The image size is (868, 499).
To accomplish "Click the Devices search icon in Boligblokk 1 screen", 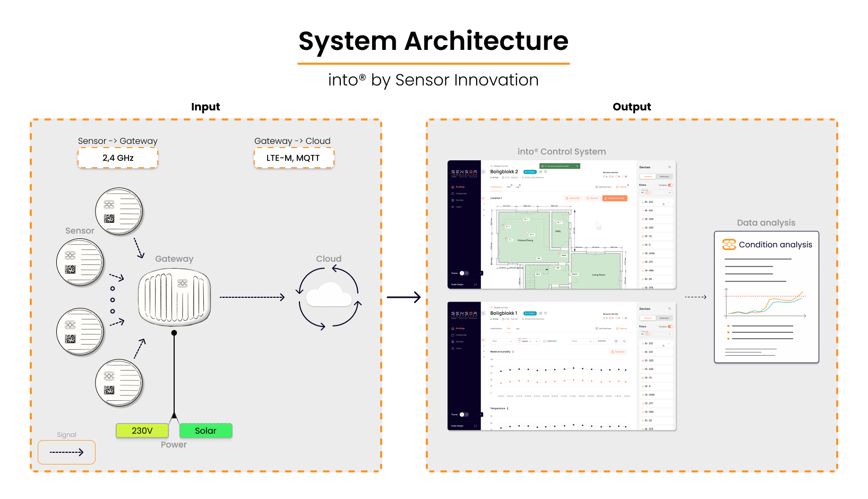I will coord(669,308).
